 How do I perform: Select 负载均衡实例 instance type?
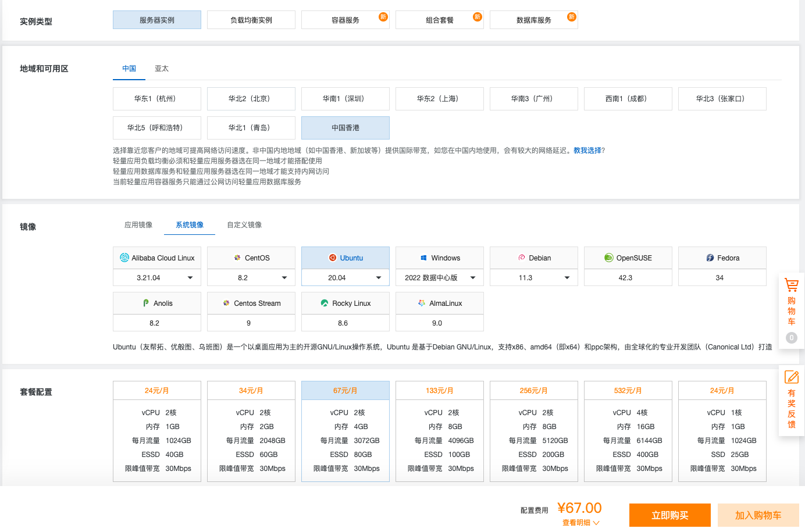tap(251, 20)
